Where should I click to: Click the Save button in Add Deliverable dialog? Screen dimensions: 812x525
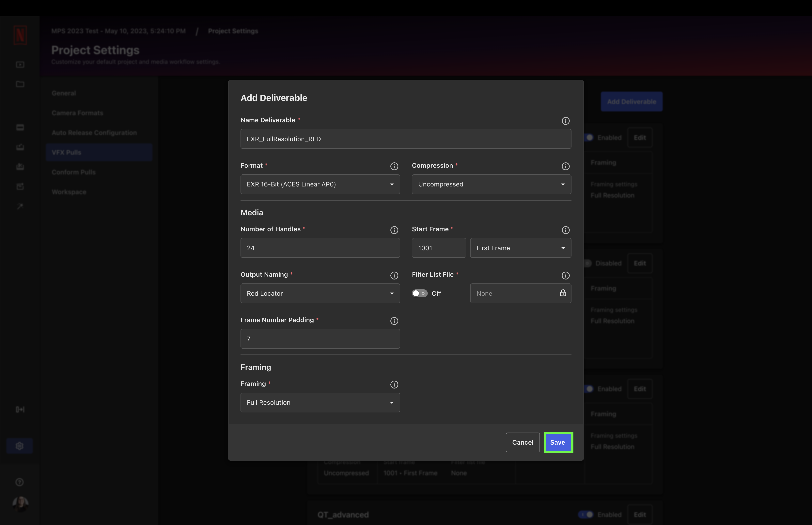[x=558, y=442]
